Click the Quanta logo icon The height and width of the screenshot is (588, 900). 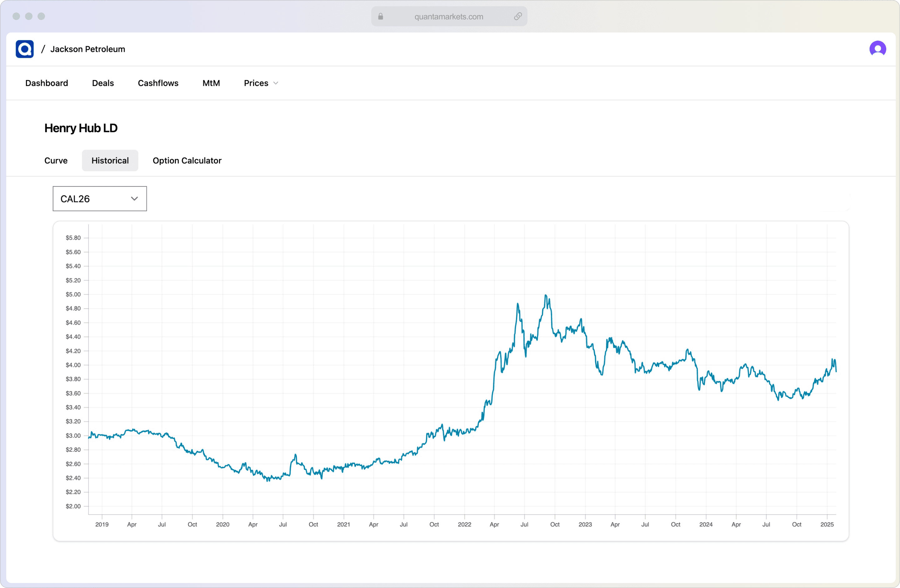pos(25,49)
